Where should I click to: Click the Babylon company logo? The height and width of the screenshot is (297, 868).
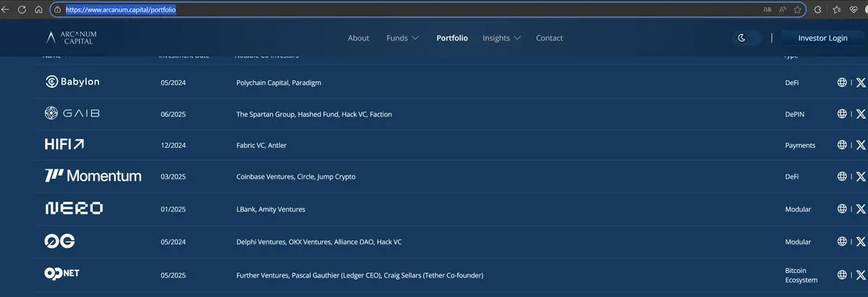[72, 82]
